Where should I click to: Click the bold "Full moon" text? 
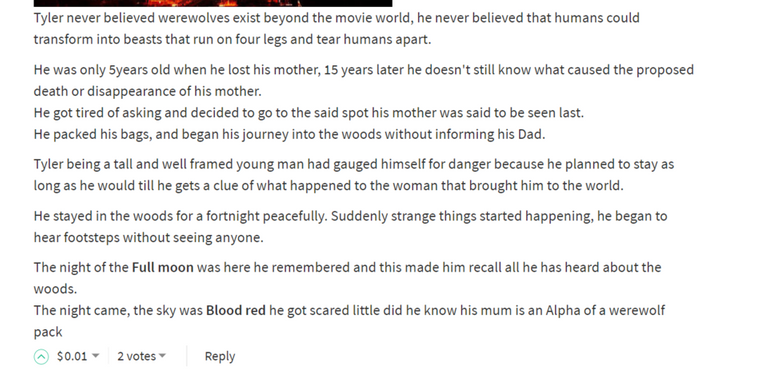163,268
